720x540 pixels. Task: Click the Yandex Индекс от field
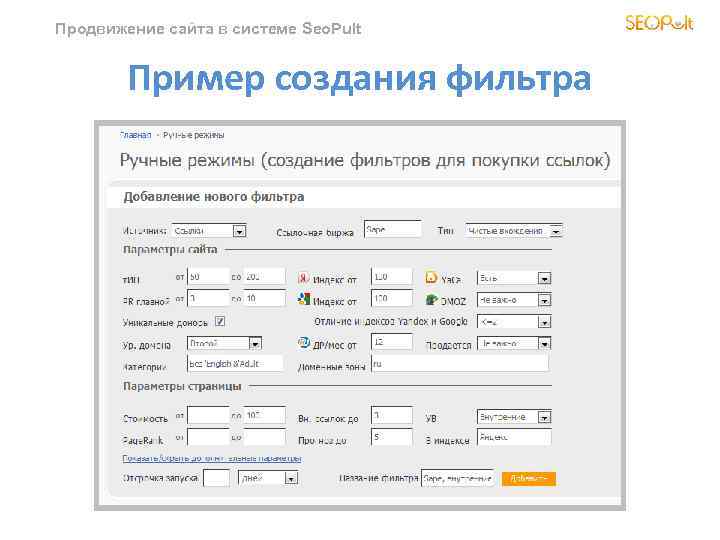click(x=392, y=276)
